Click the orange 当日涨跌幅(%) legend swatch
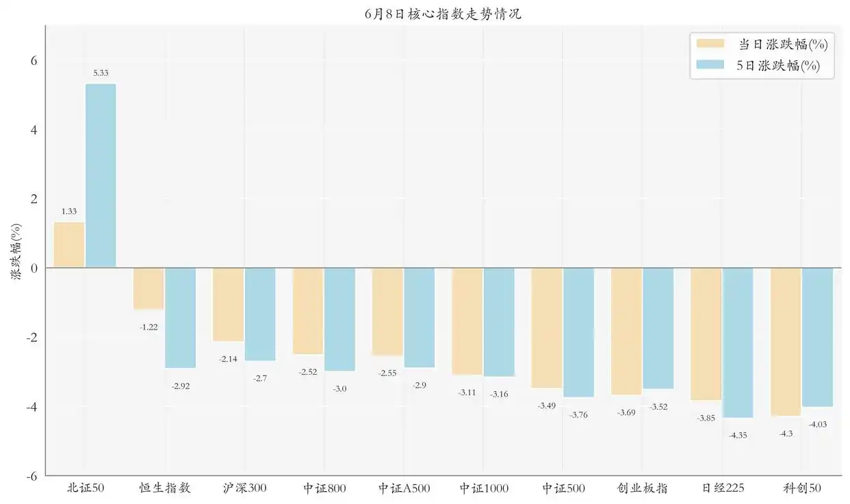 [710, 44]
